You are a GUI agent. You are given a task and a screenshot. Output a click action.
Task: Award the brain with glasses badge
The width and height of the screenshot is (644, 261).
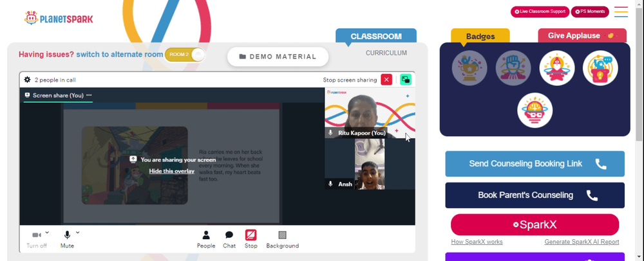click(x=535, y=110)
